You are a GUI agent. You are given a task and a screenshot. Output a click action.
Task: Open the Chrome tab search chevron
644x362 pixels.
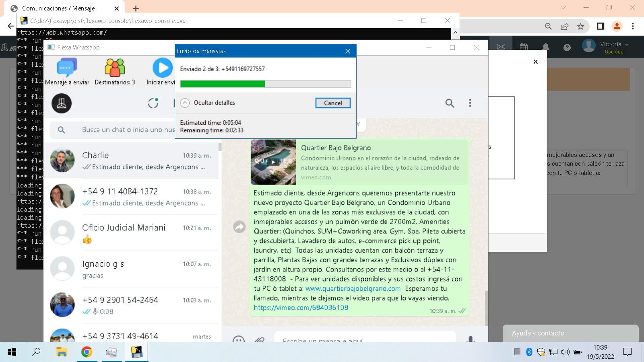(563, 8)
